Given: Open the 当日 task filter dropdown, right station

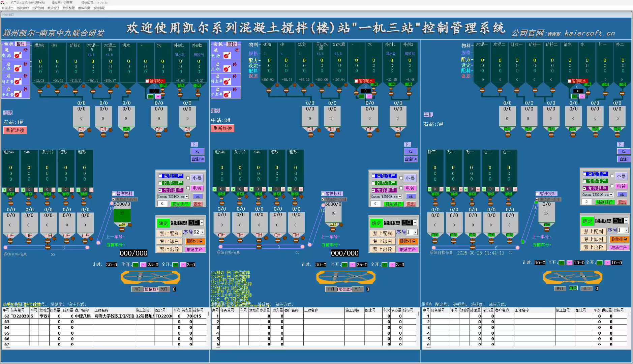Looking at the screenshot, I should 626,221.
